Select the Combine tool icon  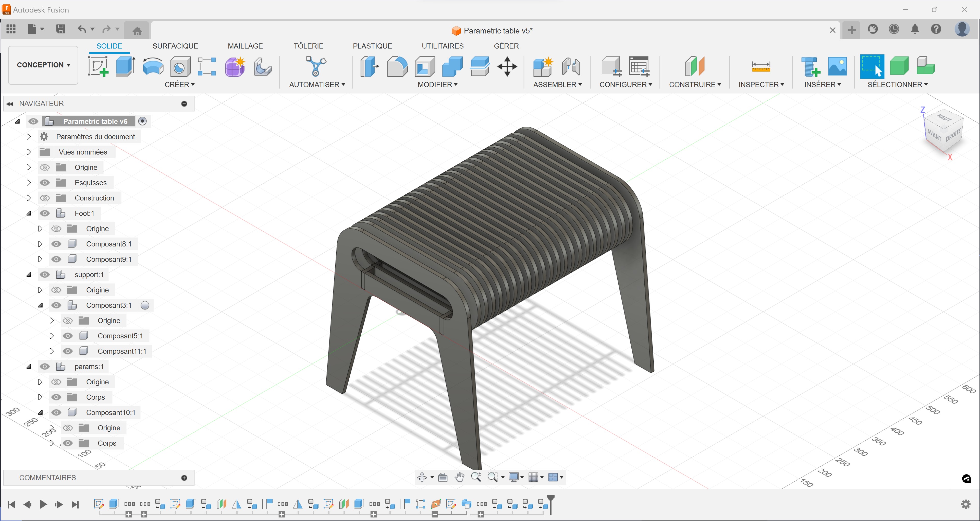pyautogui.click(x=452, y=66)
